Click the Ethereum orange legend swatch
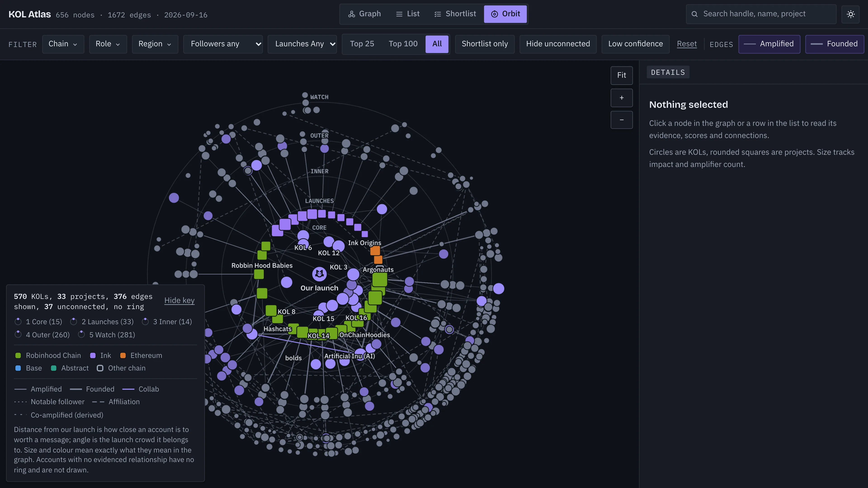This screenshot has height=488, width=868. tap(123, 356)
